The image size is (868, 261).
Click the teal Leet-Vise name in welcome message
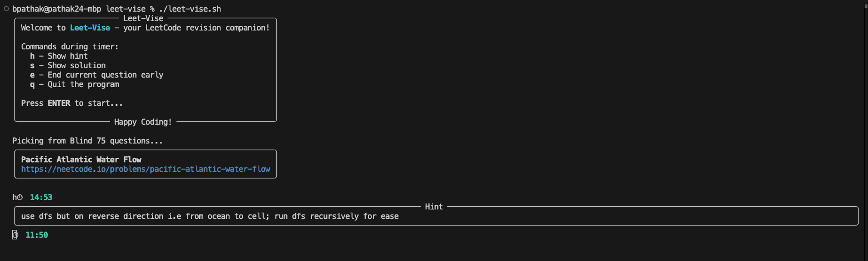pos(90,28)
